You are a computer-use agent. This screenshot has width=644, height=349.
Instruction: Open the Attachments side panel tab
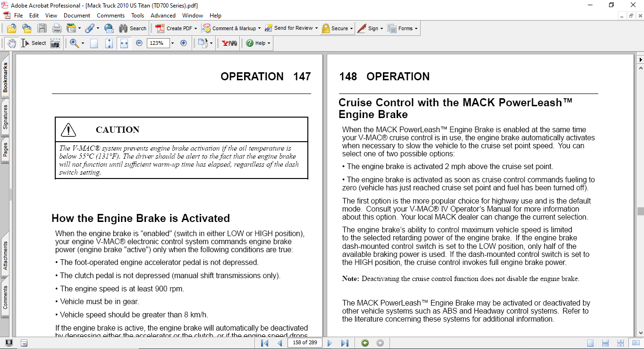coord(5,256)
